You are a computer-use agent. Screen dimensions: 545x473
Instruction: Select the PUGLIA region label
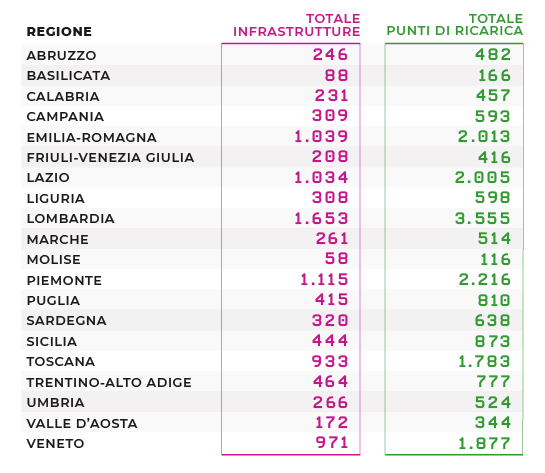[x=53, y=301]
